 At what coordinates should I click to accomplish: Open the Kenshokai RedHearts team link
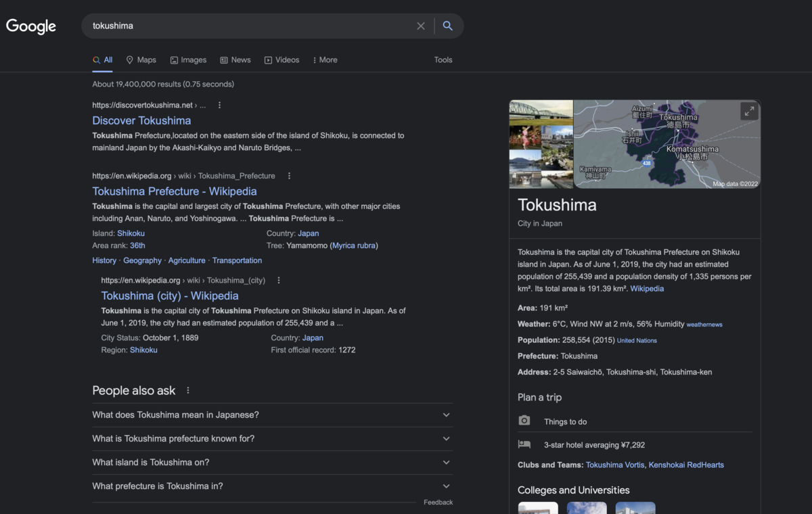(x=687, y=465)
